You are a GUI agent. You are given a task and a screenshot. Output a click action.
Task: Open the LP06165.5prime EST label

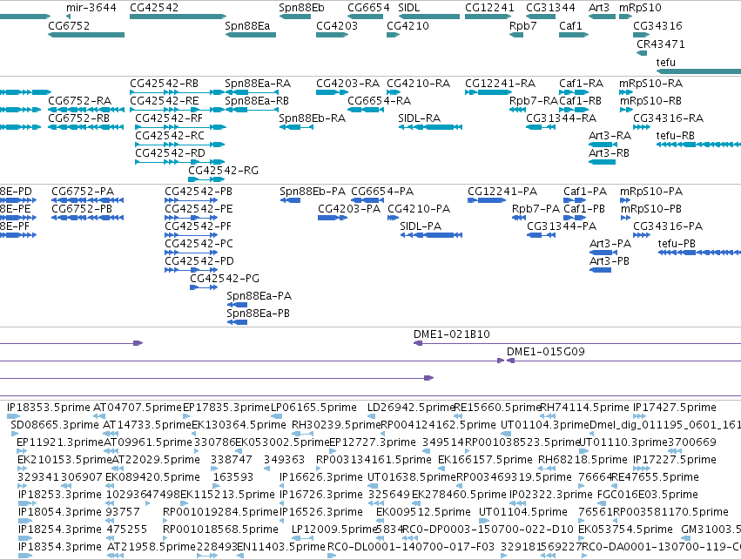coord(313,408)
